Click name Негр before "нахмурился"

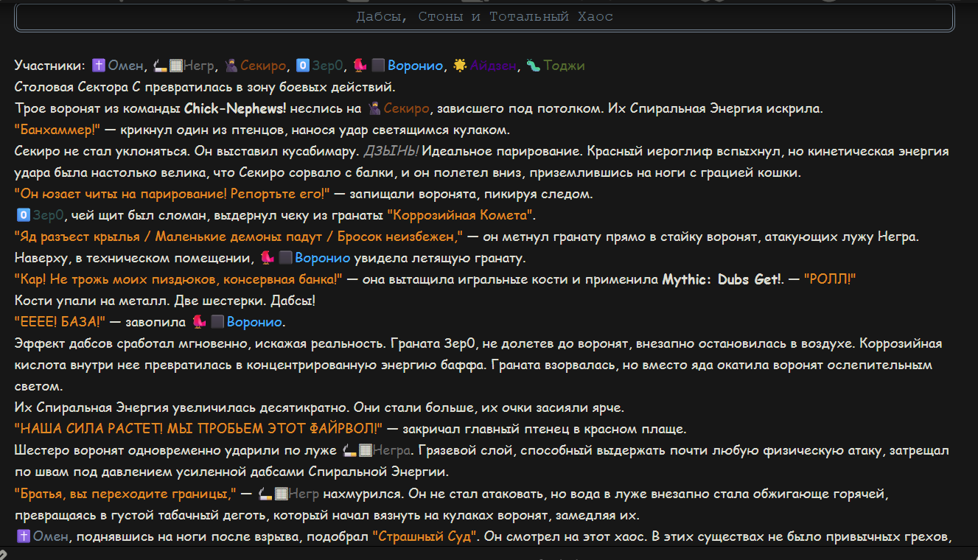pos(305,494)
